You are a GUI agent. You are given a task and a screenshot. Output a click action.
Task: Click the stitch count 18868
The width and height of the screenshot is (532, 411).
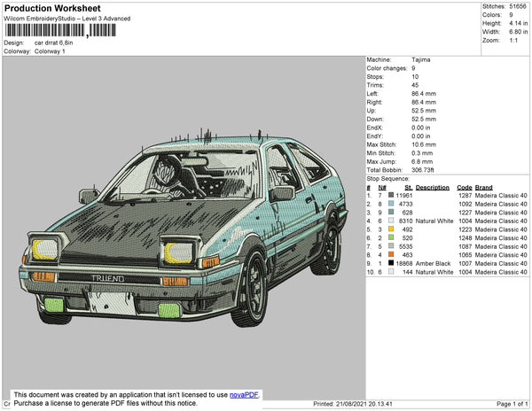[x=404, y=263]
